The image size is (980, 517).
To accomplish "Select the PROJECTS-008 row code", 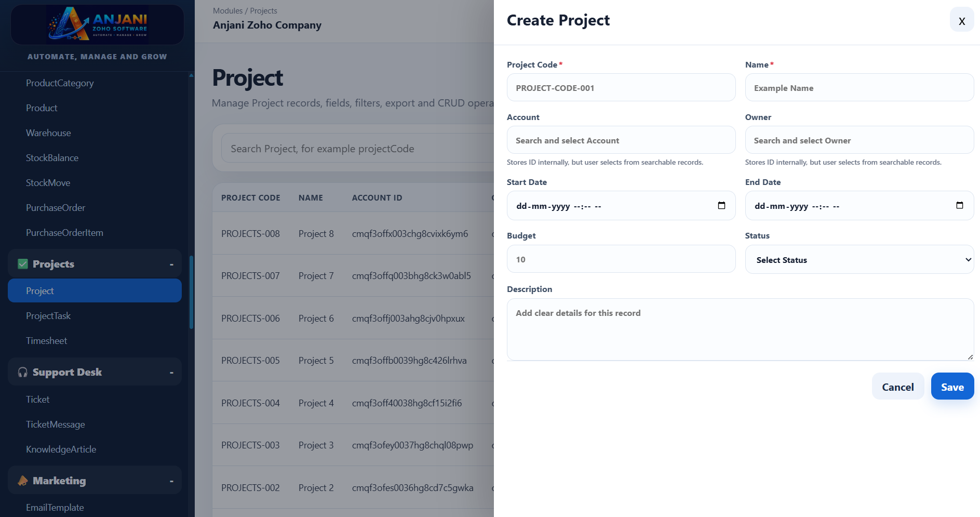I will (250, 234).
